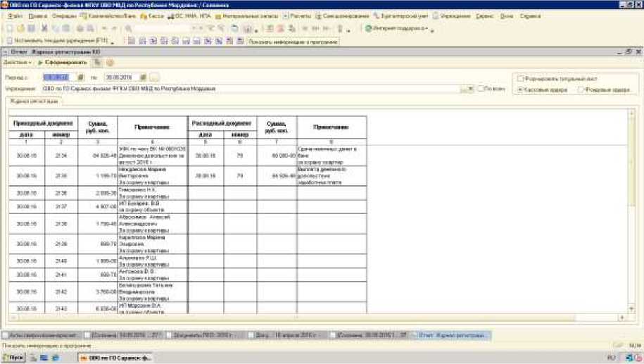Screen dimensions: 644x364
Task: Open the Действия dropdown menu
Action: (17, 63)
